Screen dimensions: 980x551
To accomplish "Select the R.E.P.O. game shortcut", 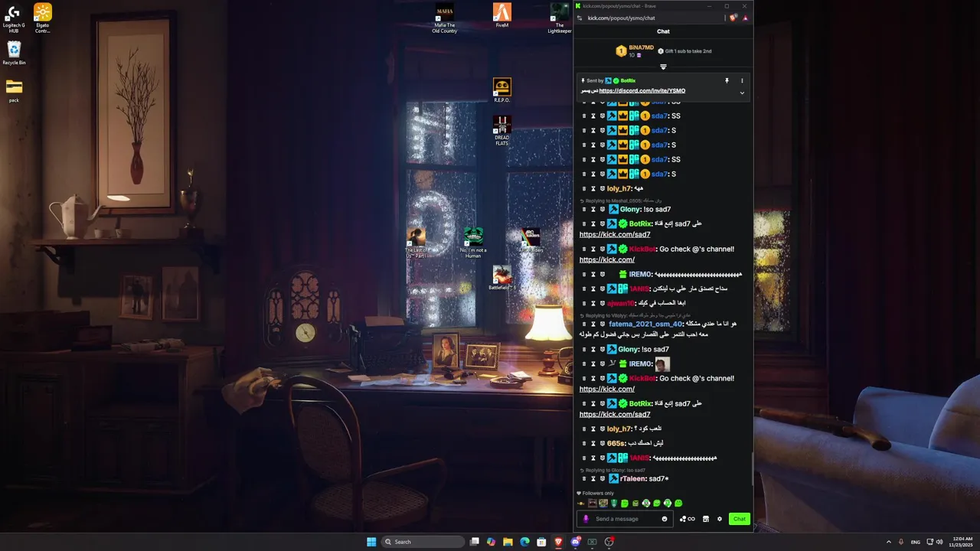I will 501,90.
